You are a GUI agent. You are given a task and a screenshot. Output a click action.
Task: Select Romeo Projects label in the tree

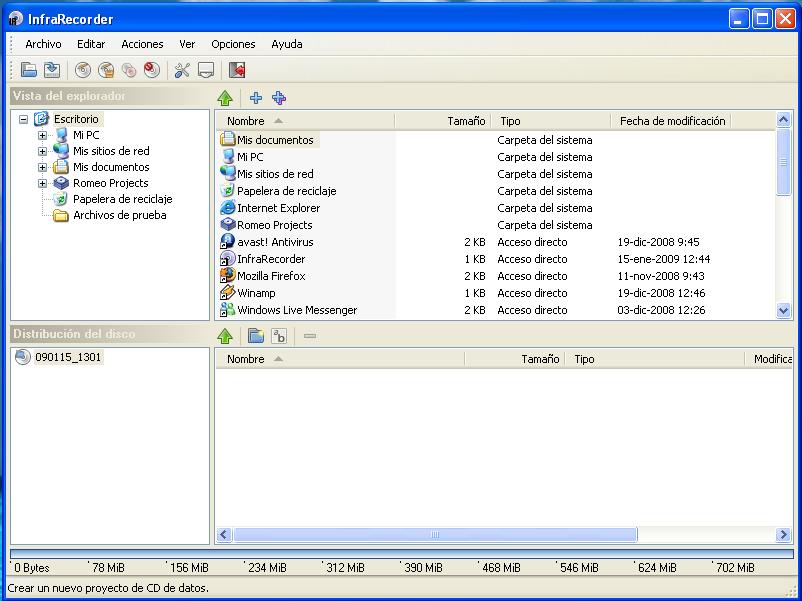pos(110,183)
